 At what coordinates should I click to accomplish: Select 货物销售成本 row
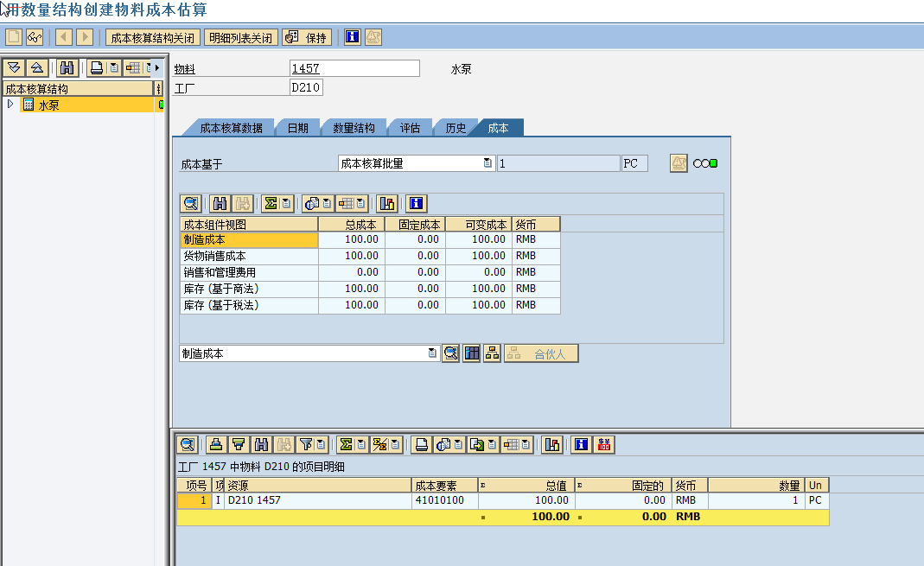click(369, 256)
